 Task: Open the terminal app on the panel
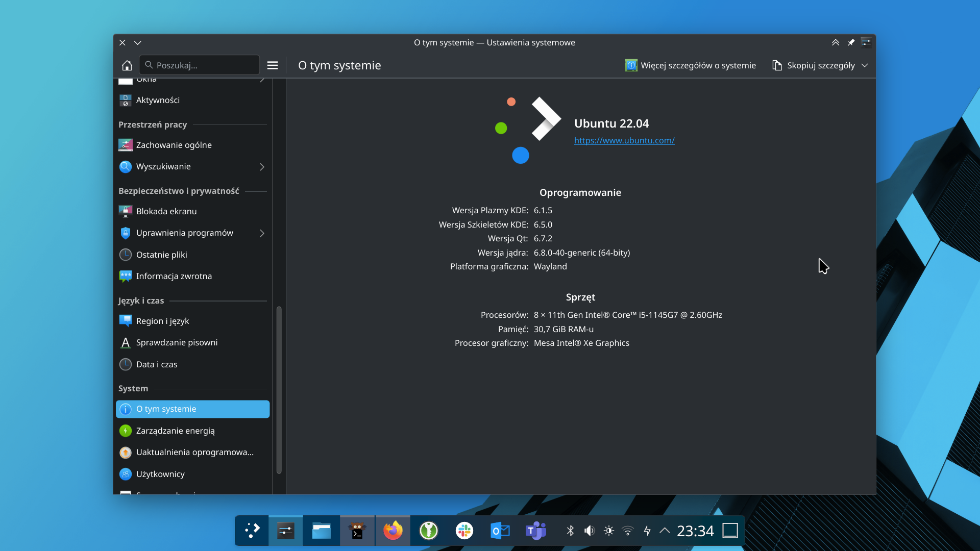[357, 531]
